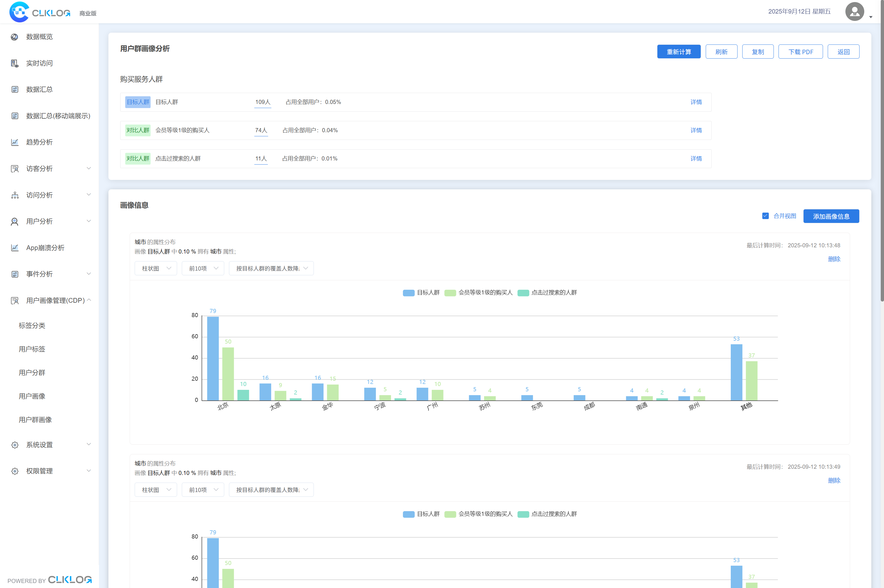The image size is (884, 588).
Task: Open the 柱状图 chart type dropdown
Action: pos(156,269)
